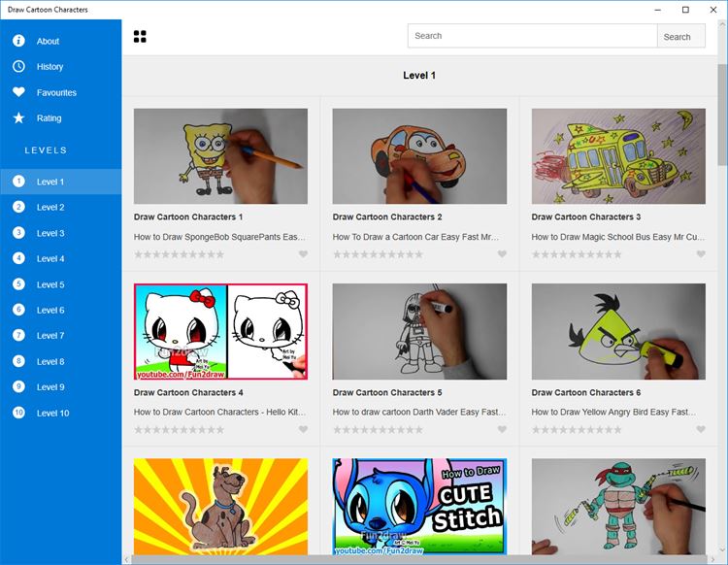Go to Level 8 label
Screen dimensions: 728x565
tap(50, 362)
